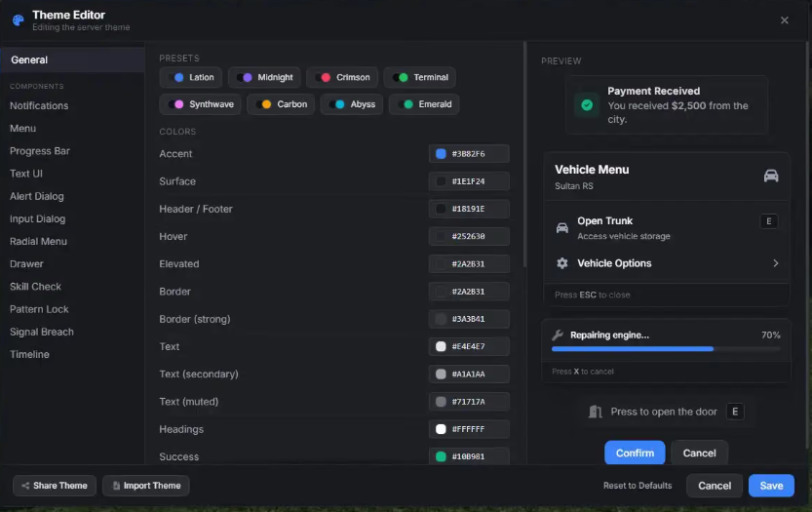Click the gear icon beside Vehicle Options
Screen dimensions: 812x512
pos(561,263)
